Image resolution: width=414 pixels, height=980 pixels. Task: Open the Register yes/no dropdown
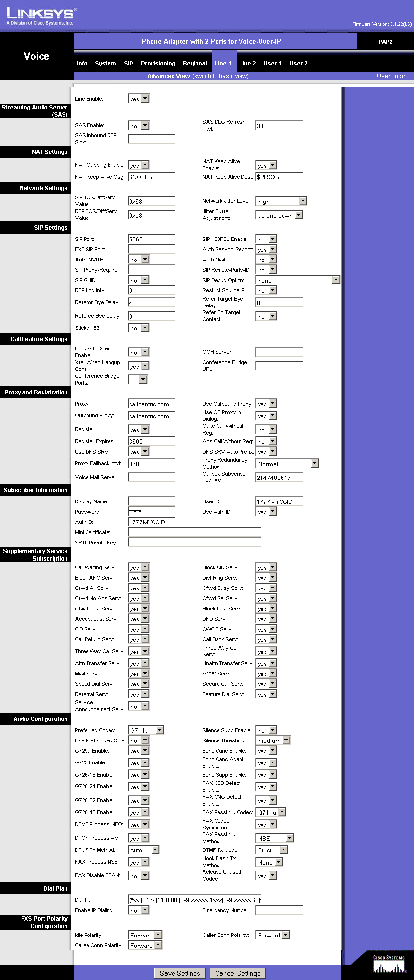[x=138, y=430]
